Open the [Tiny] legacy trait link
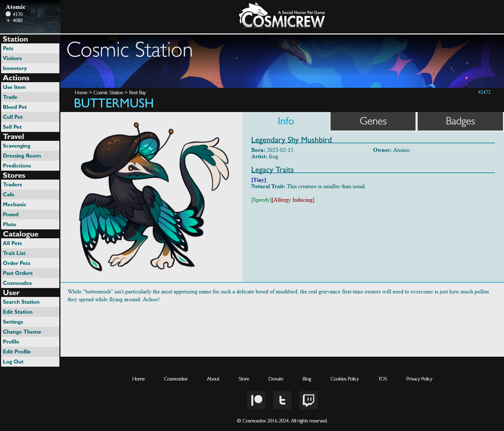The height and width of the screenshot is (431, 504). (258, 180)
